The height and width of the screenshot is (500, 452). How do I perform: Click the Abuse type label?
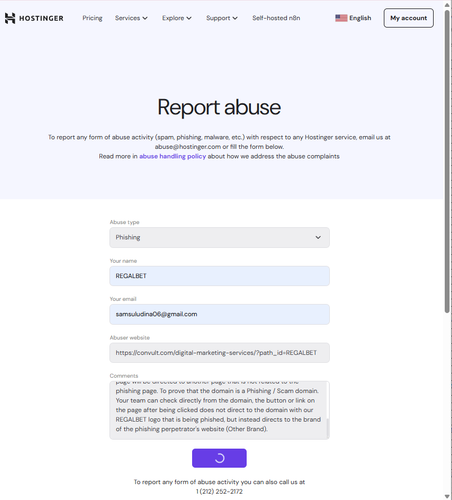(x=125, y=222)
